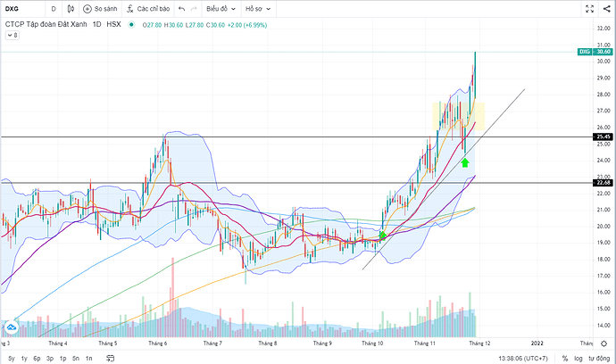Toggle tự động auto scale
Viewport: 616px width, 364px height.
pos(599,358)
